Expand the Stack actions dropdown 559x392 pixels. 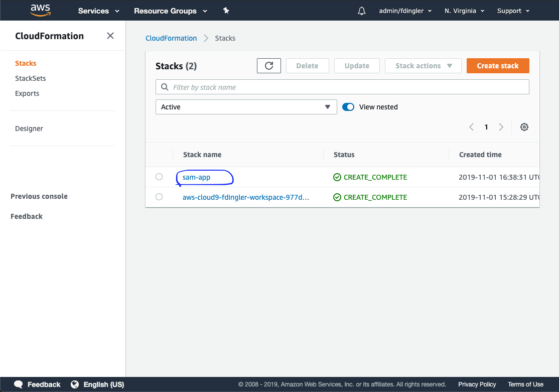(x=423, y=66)
